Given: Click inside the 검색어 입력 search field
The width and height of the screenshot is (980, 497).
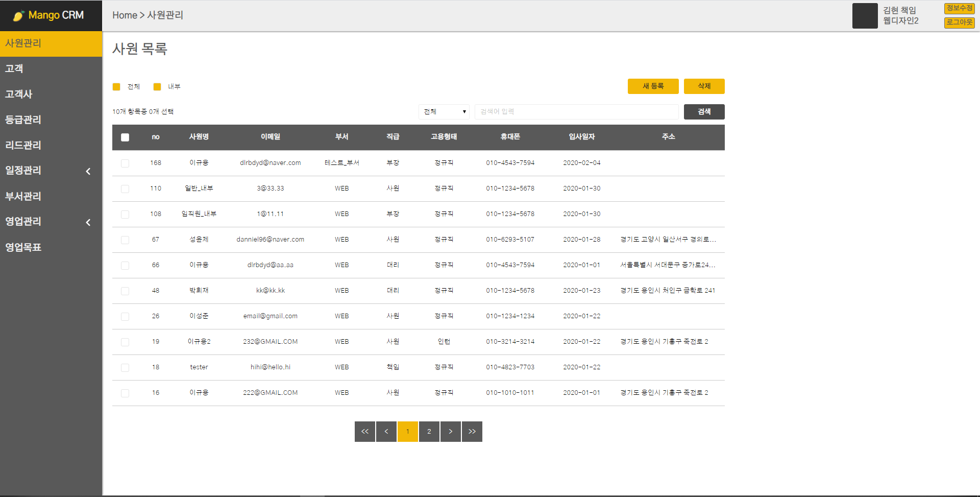Looking at the screenshot, I should pyautogui.click(x=577, y=111).
